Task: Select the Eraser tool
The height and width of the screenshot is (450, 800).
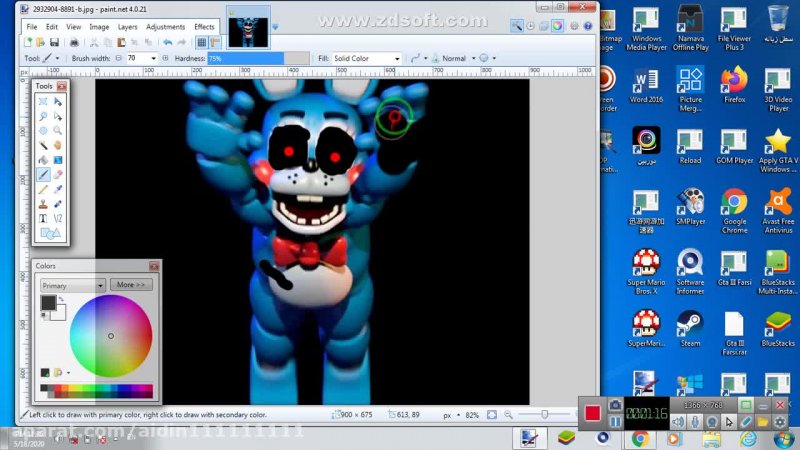Action: coord(59,174)
